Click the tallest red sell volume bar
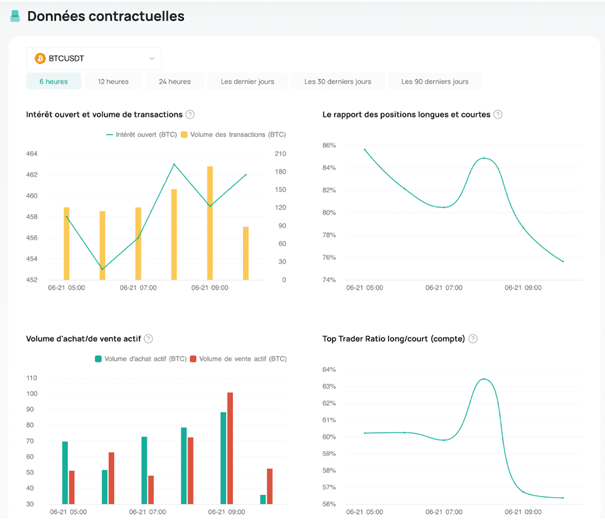The image size is (605, 526). pos(230,448)
